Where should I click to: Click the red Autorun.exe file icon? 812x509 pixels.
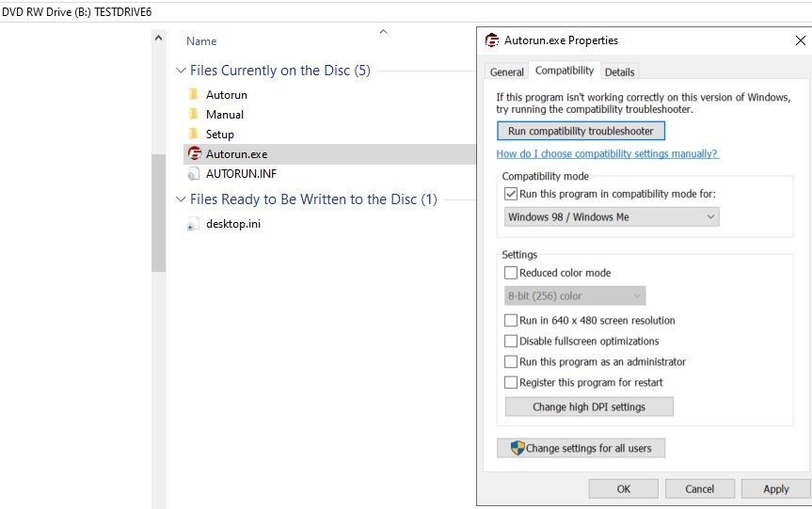[x=194, y=153]
